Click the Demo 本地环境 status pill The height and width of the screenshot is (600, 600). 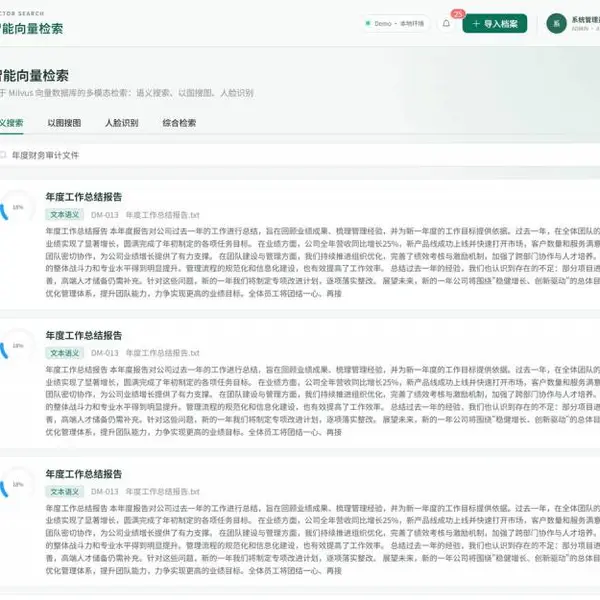(396, 24)
